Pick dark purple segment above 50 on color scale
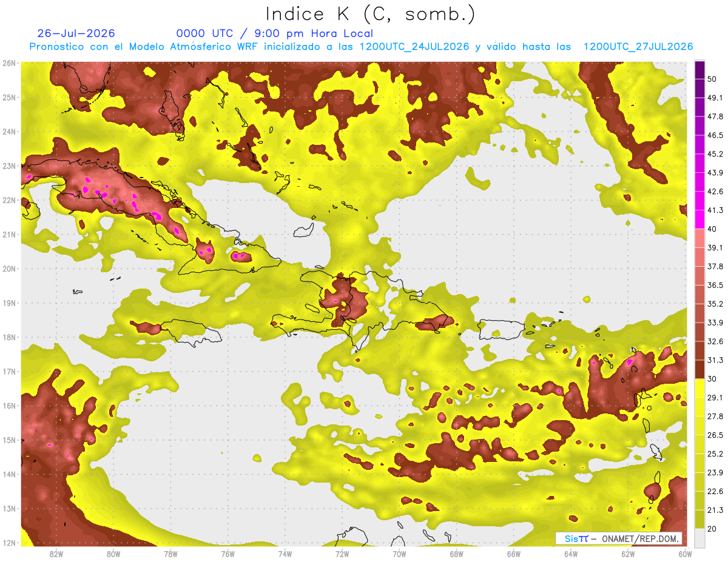Viewport: 728px width, 562px height. click(699, 70)
